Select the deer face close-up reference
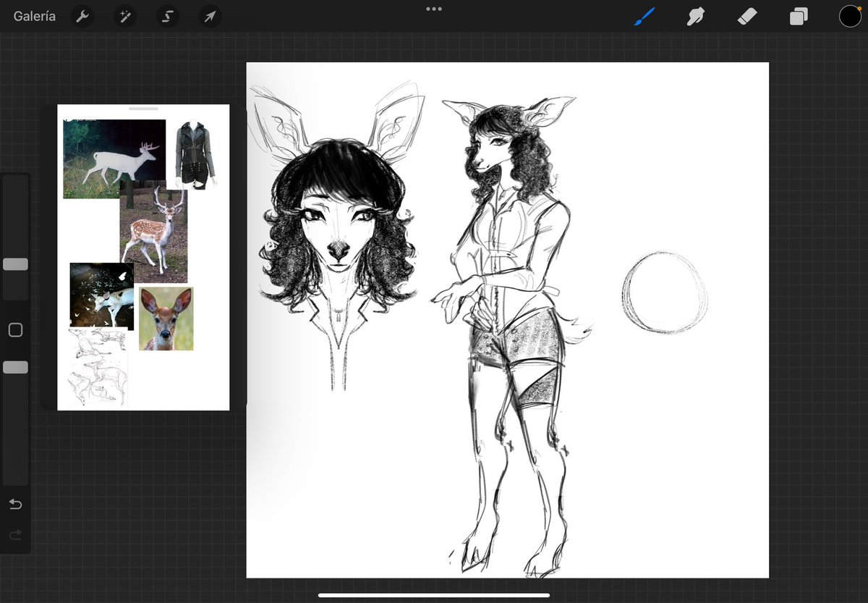 pos(166,319)
